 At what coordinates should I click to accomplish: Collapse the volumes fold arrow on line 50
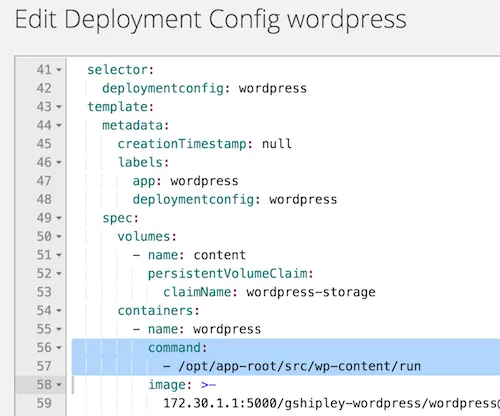59,237
